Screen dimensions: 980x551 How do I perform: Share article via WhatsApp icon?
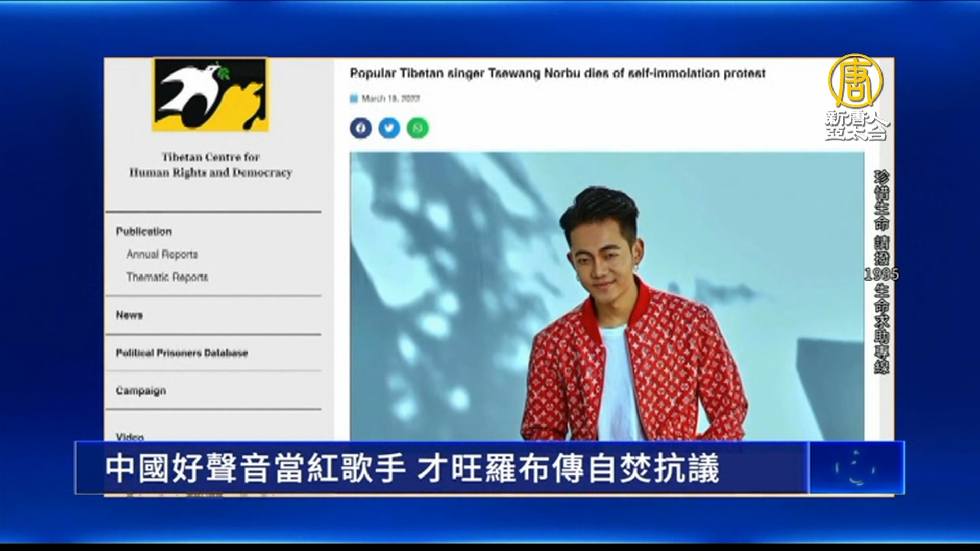coord(418,128)
